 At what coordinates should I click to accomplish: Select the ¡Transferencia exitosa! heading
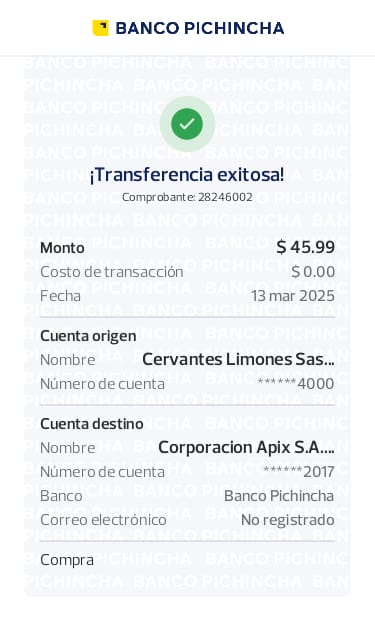click(x=187, y=175)
